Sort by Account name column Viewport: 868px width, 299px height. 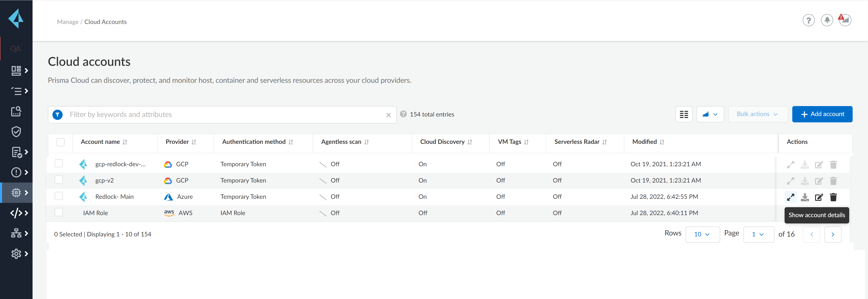125,142
